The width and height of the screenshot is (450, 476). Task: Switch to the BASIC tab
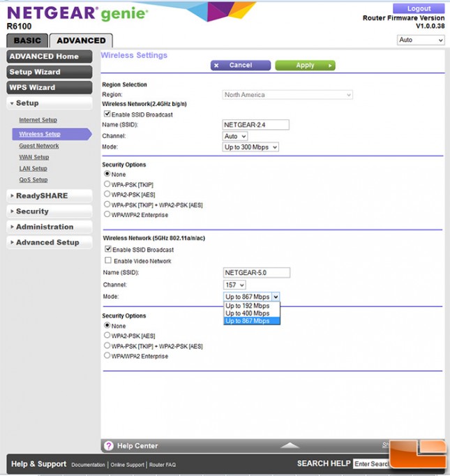click(27, 40)
